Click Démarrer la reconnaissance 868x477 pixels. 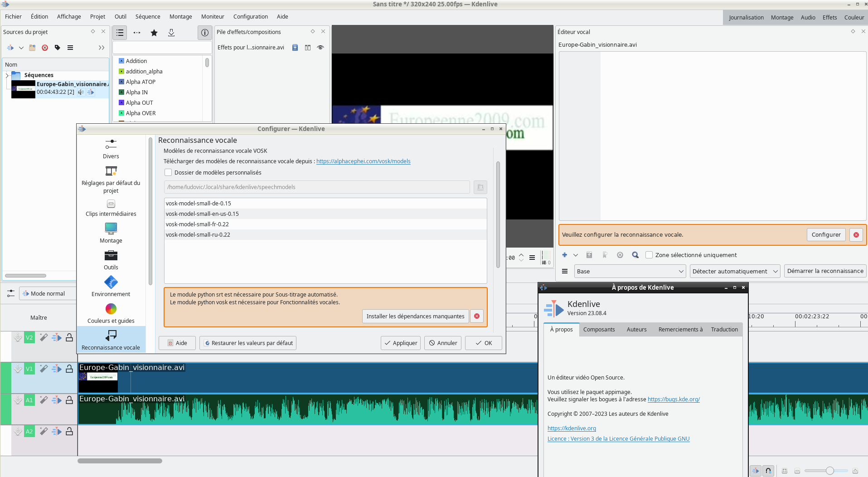825,271
